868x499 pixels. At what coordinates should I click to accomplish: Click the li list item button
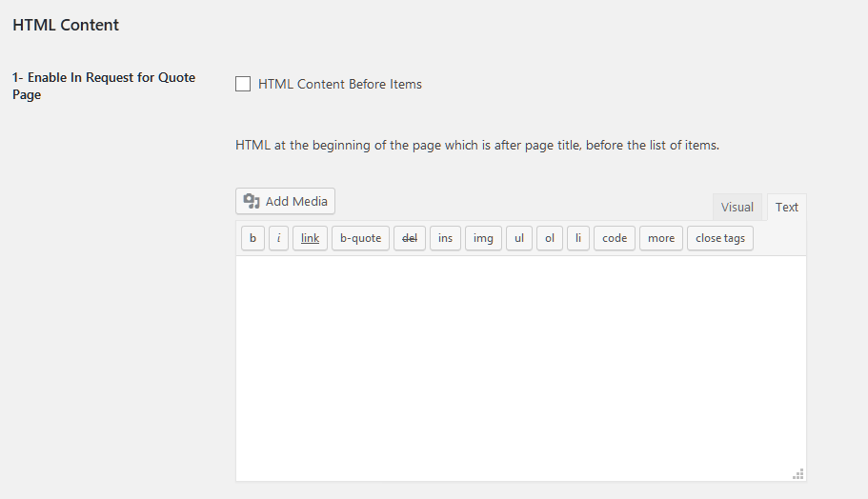(578, 238)
